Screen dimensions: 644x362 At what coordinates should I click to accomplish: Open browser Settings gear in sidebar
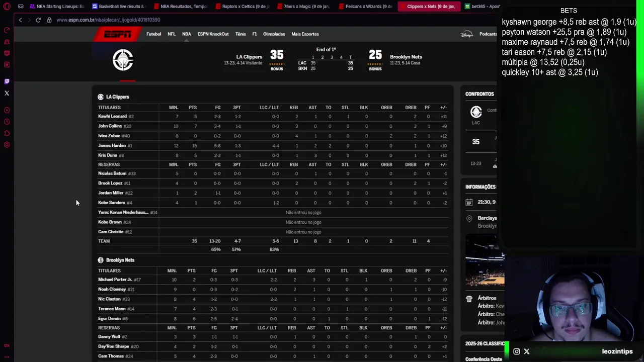point(7,145)
